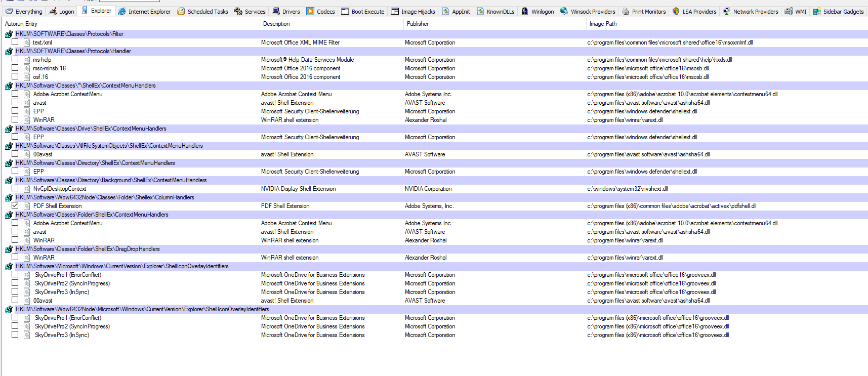Toggle the ms-help entry checkbox
This screenshot has height=376, width=868.
click(x=15, y=59)
